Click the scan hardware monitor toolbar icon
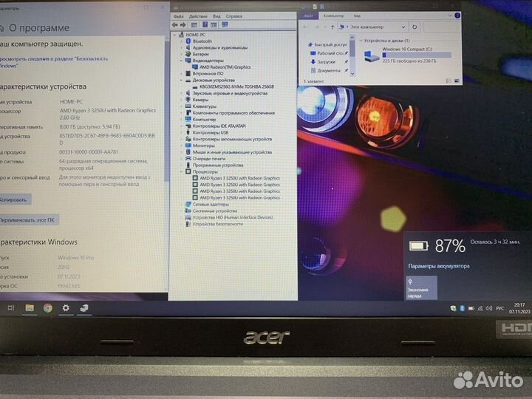 tap(225, 24)
